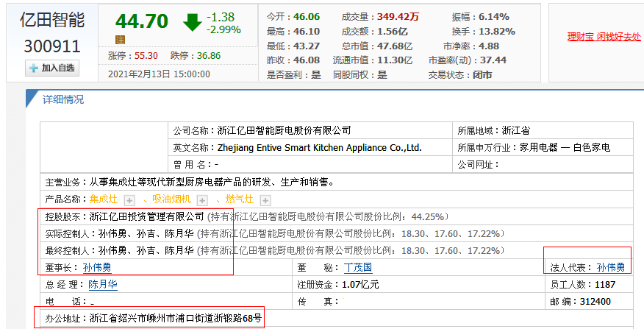Click the 员工人数 1187 cell
Image resolution: width=644 pixels, height=329 pixels.
click(x=589, y=285)
